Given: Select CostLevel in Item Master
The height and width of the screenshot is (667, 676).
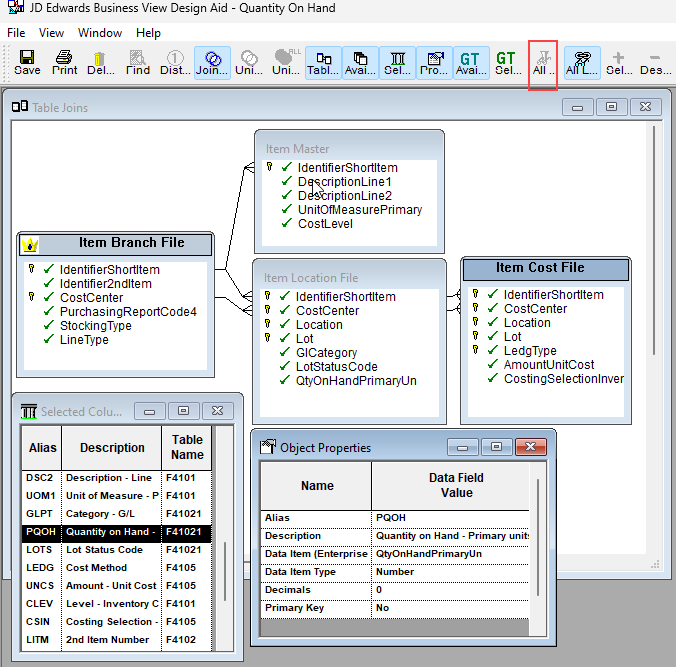Looking at the screenshot, I should click(x=325, y=224).
